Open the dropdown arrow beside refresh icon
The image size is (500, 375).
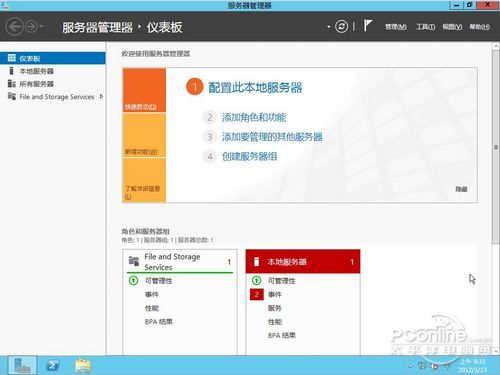pos(329,26)
